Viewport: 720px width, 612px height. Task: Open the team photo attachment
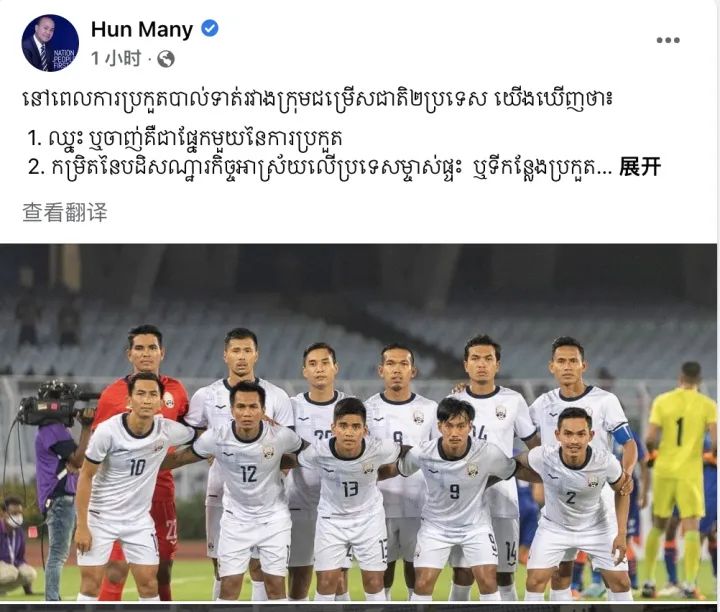point(358,422)
